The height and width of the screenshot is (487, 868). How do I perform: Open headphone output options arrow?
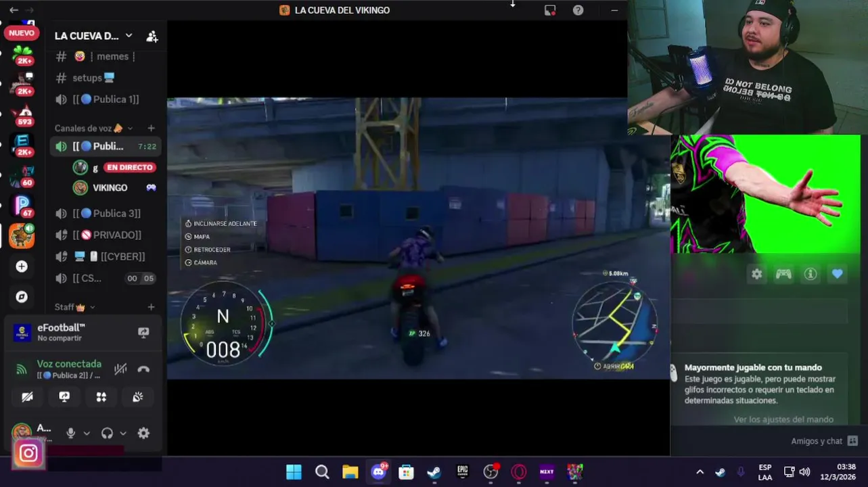(x=122, y=434)
